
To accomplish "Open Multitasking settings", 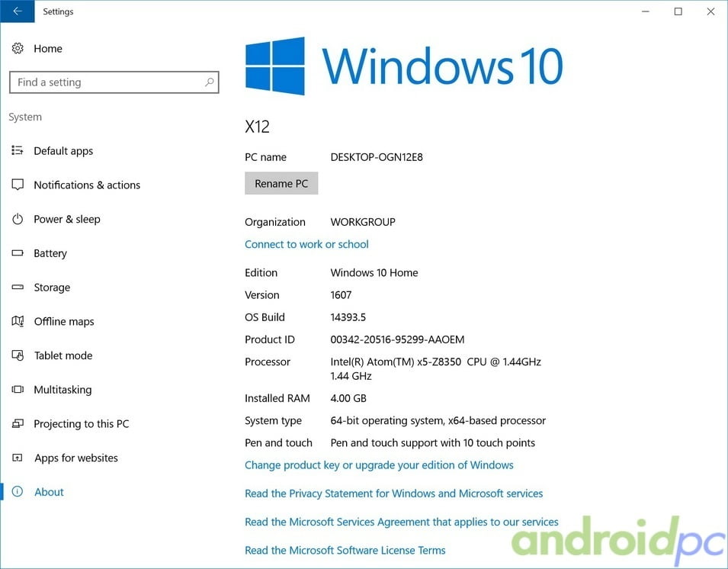I will pyautogui.click(x=63, y=390).
